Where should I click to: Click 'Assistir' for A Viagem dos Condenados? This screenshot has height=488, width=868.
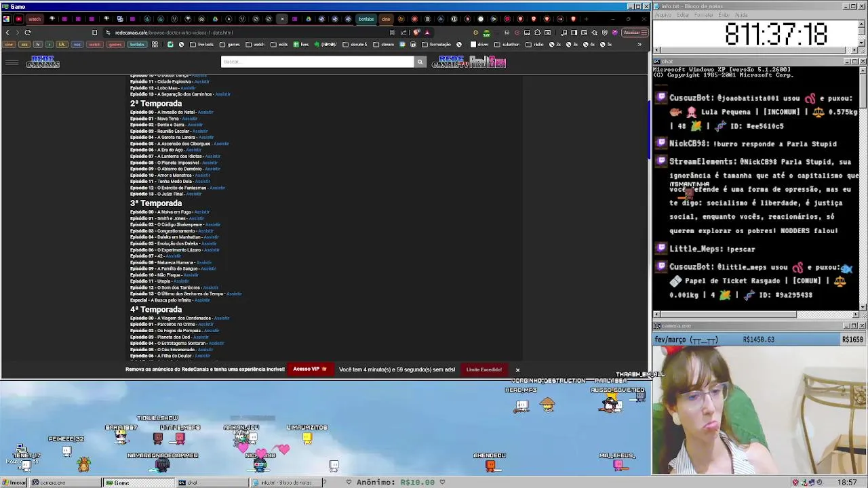(x=221, y=319)
